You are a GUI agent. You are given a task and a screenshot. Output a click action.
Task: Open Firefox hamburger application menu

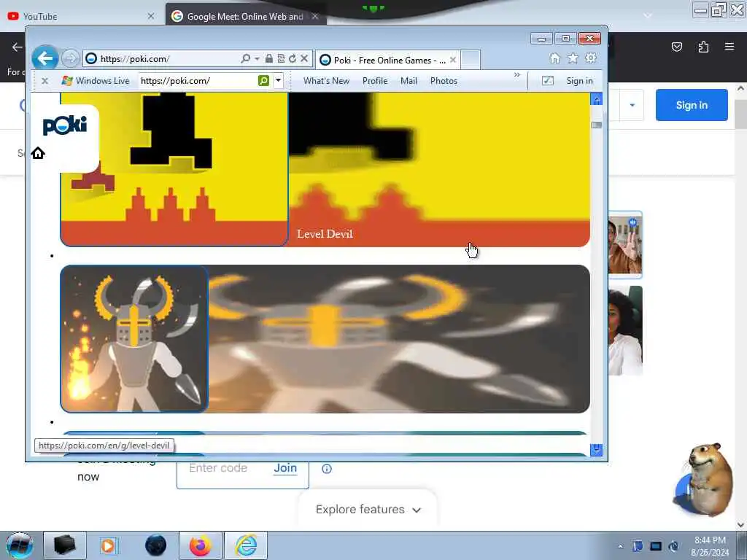click(729, 47)
